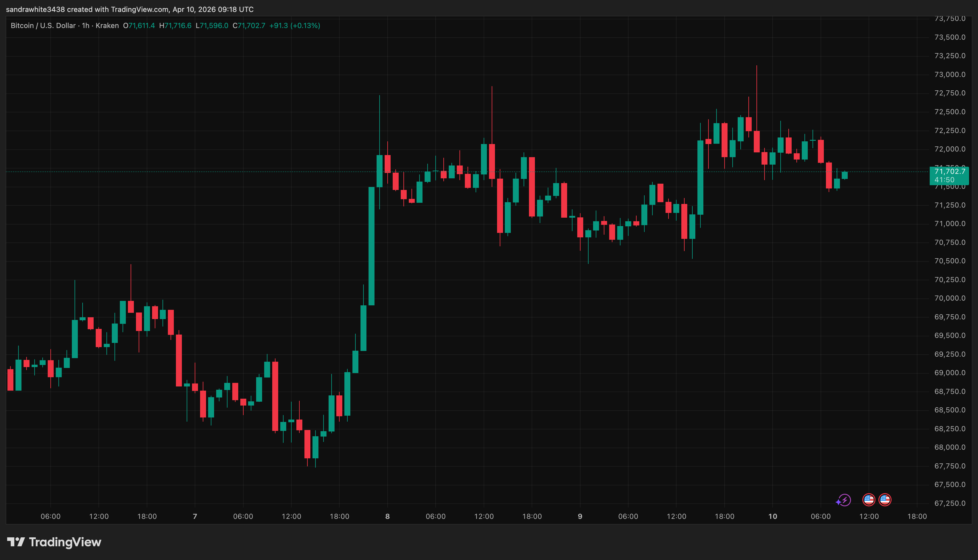The height and width of the screenshot is (560, 978).
Task: Open the 1h timeframe selector in legend
Action: pos(85,25)
